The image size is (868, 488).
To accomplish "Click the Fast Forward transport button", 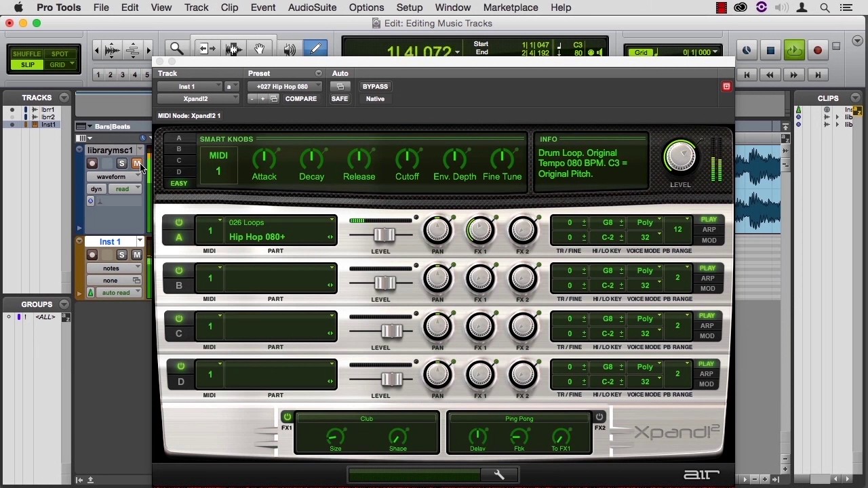I will 793,75.
